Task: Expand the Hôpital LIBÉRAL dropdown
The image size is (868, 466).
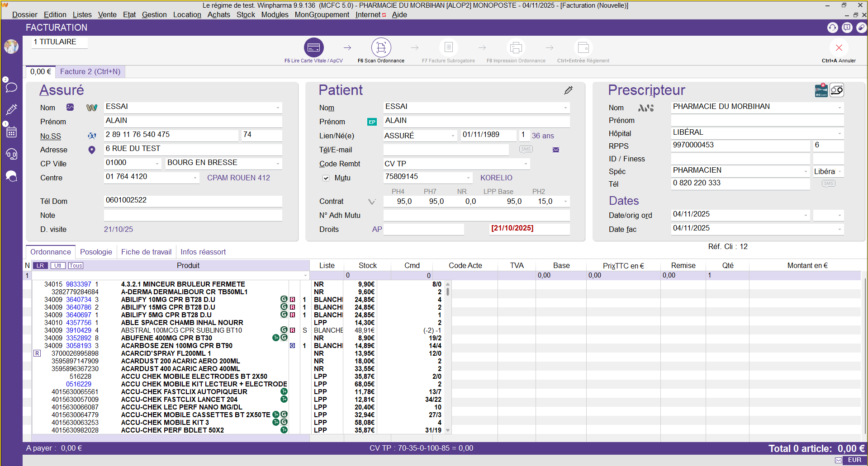Action: pyautogui.click(x=840, y=133)
